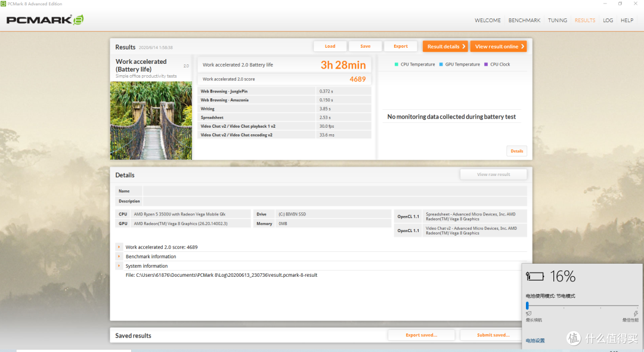
Task: Open the LOG tab
Action: coord(608,20)
